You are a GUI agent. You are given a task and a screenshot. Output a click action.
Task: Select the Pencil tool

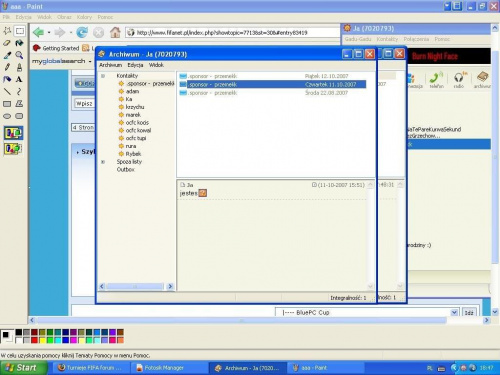[7, 67]
